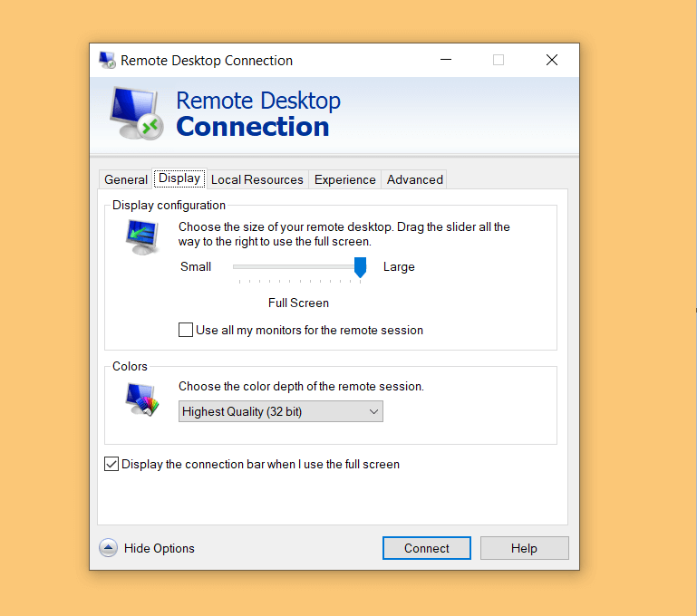
Task: Click the Remote Desktop title bar icon
Action: point(107,61)
